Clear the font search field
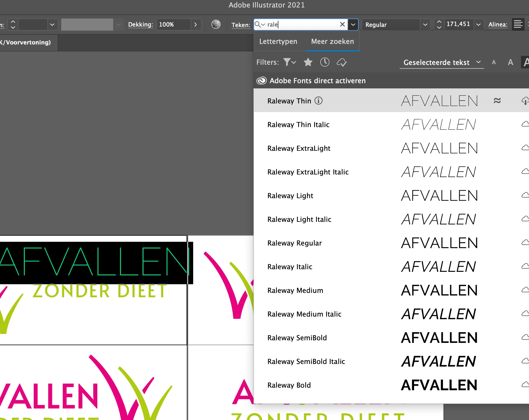The height and width of the screenshot is (420, 529). pyautogui.click(x=342, y=24)
